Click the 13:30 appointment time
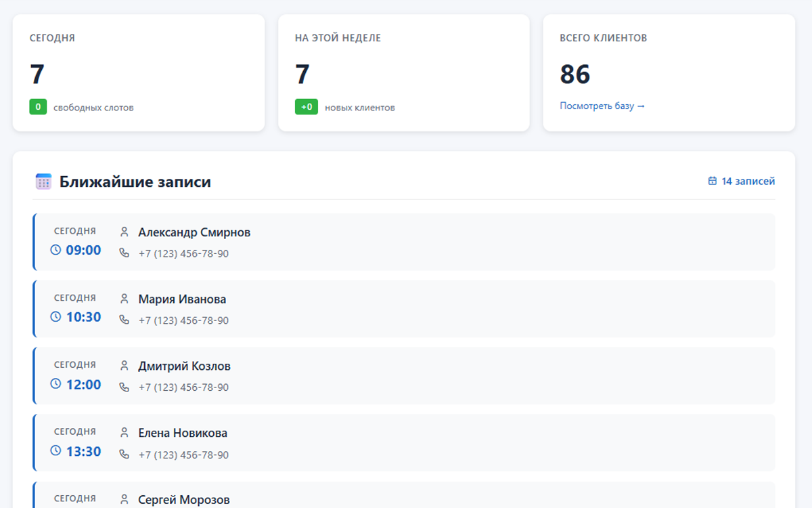This screenshot has width=812, height=508. (83, 451)
